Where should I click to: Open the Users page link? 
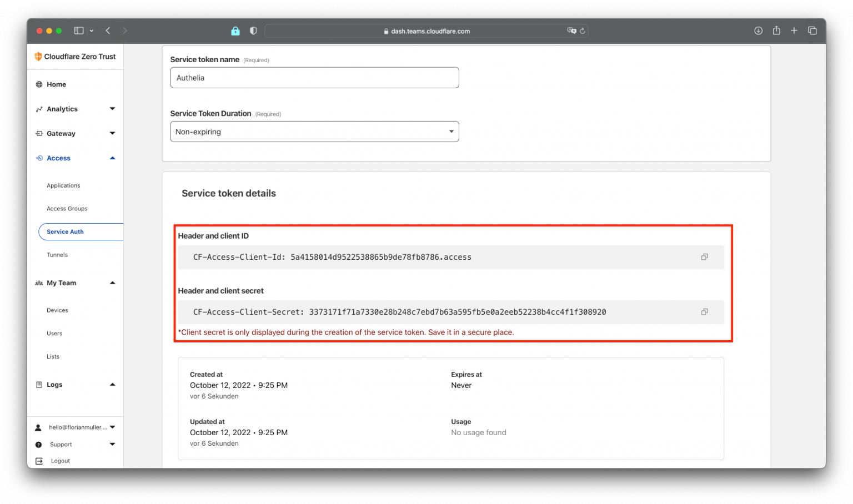[54, 334]
